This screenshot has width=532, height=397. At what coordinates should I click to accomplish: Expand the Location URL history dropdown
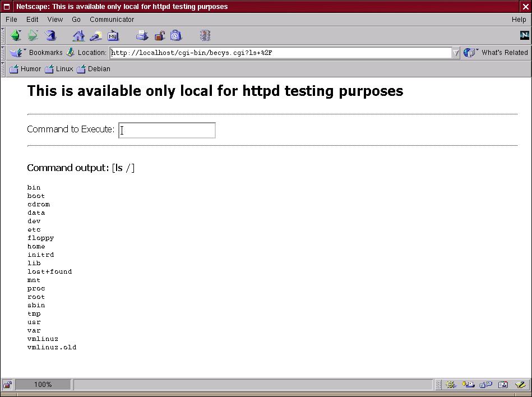pyautogui.click(x=455, y=53)
